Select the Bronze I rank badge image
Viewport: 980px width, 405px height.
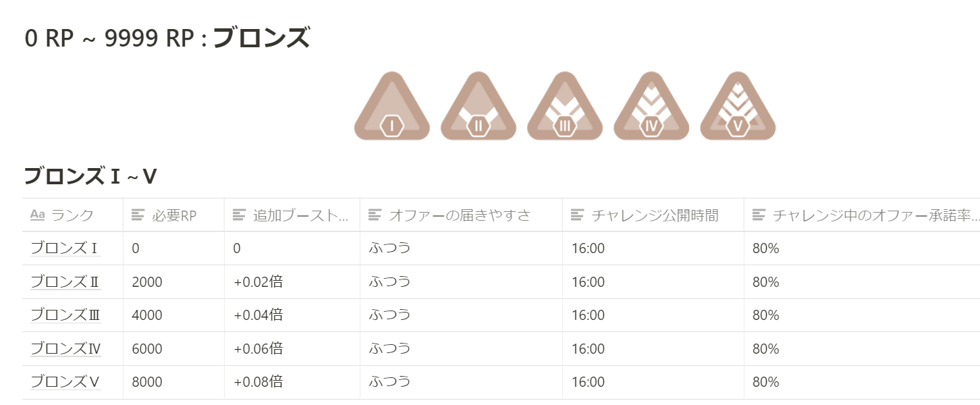tap(391, 108)
